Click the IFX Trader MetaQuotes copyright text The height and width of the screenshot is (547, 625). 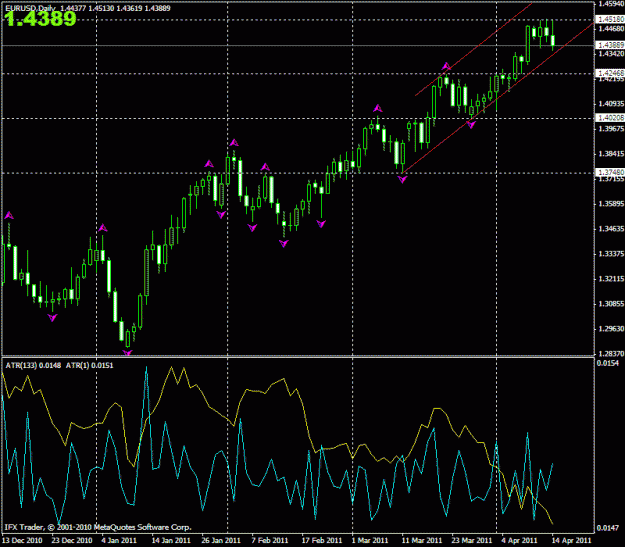98,527
